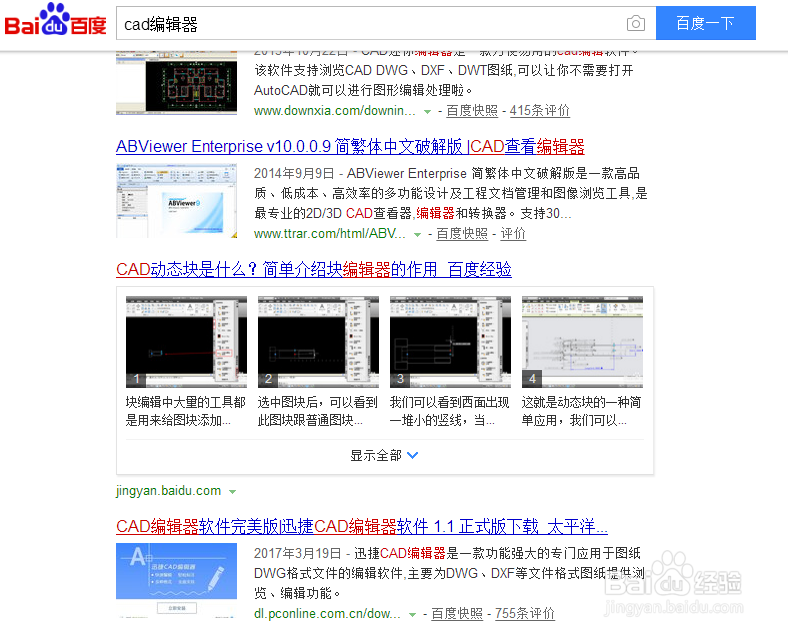788x635 pixels.
Task: Expand dropdown arrow next to www.ttrar.com
Action: coord(417,235)
